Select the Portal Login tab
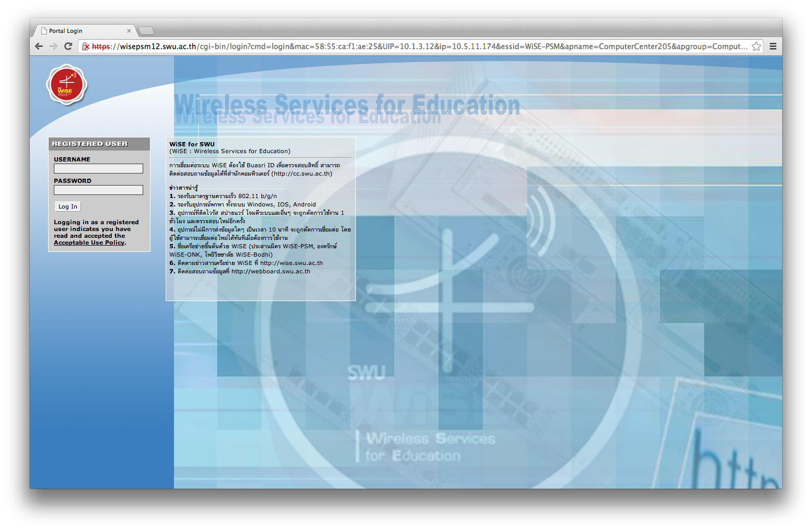 (84, 31)
